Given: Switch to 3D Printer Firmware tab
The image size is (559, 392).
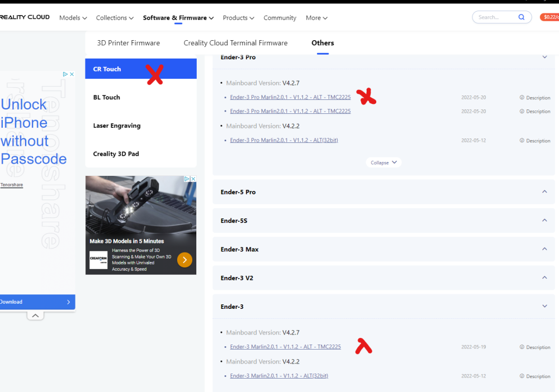Looking at the screenshot, I should [x=129, y=43].
